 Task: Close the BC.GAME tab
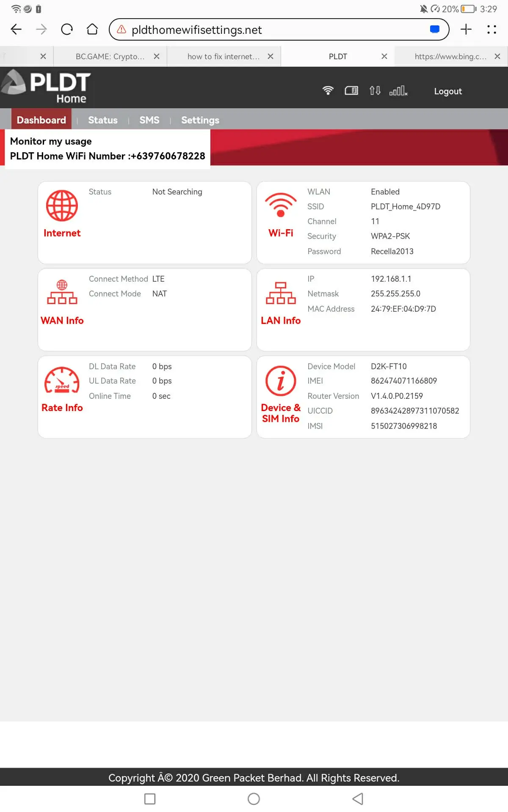point(157,56)
